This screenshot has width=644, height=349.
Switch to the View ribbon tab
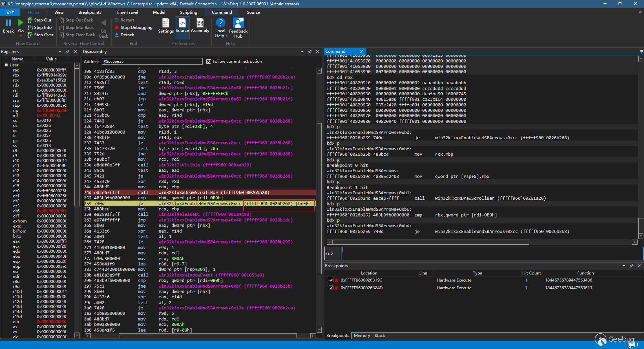59,12
